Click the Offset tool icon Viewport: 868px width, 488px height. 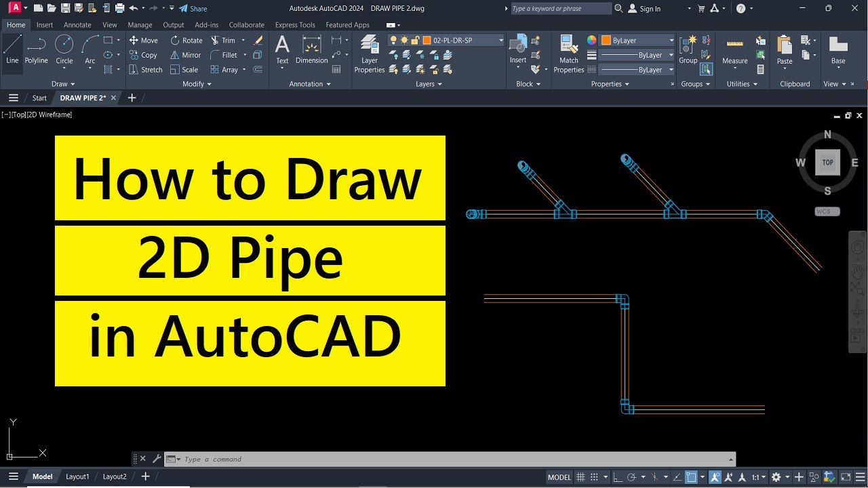point(258,70)
